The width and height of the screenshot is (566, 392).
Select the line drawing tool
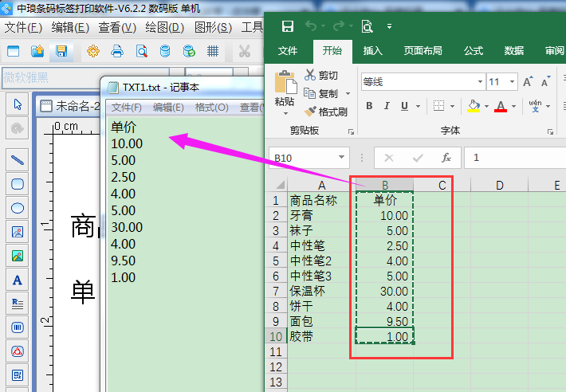coord(17,159)
